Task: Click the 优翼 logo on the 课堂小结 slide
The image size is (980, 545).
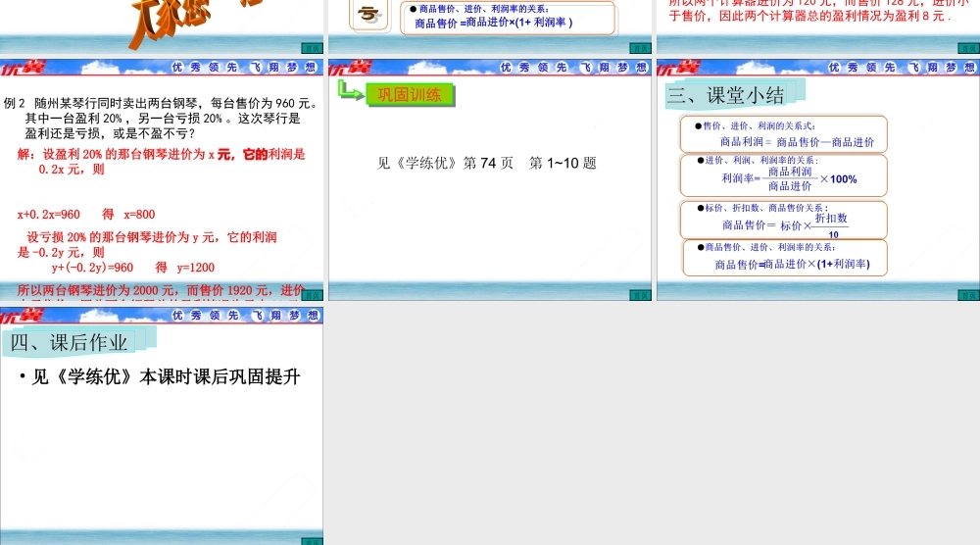Action: pyautogui.click(x=678, y=68)
